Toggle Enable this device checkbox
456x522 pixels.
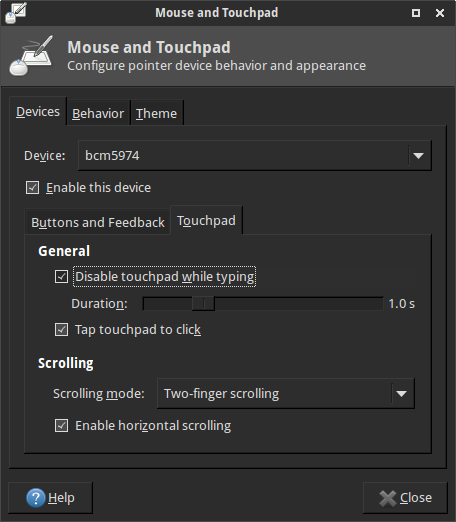(32, 188)
